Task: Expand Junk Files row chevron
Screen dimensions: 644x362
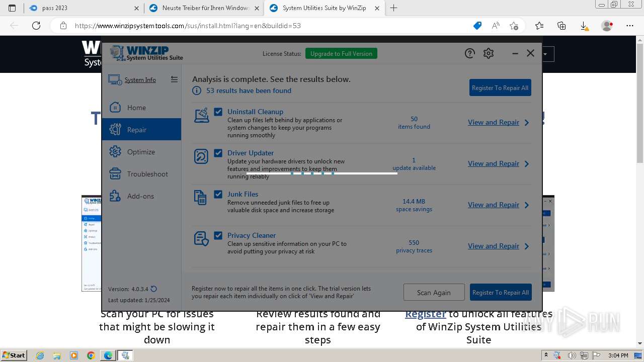Action: [x=527, y=205]
